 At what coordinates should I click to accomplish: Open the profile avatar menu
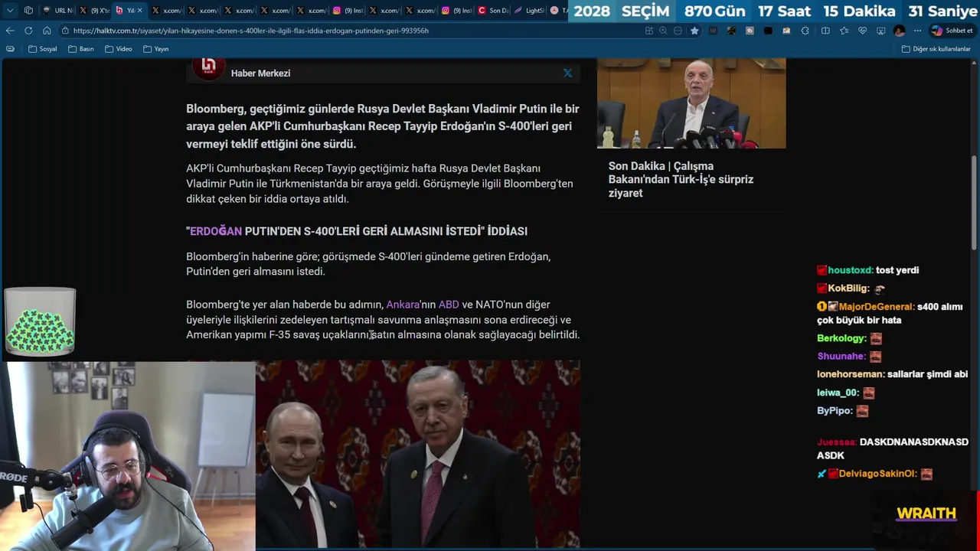(x=900, y=31)
